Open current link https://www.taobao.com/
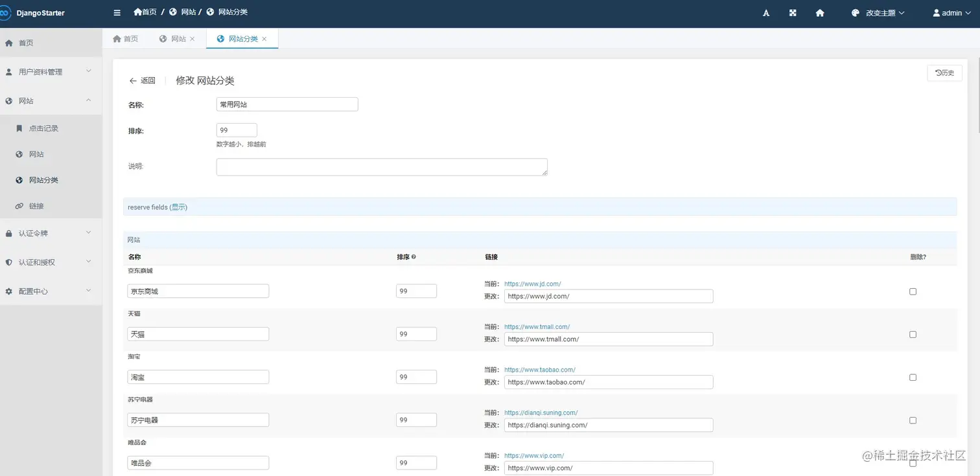Screen dimensions: 980x476 [x=539, y=370]
